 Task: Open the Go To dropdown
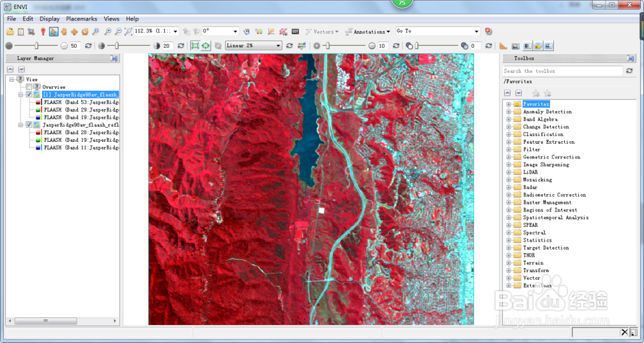[477, 31]
